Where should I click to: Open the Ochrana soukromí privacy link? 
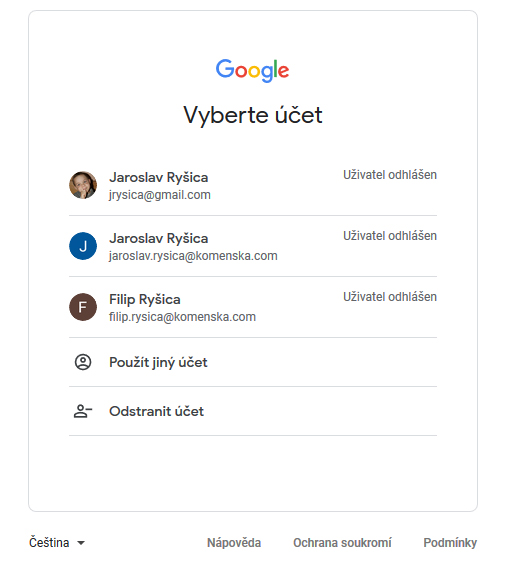coord(342,543)
